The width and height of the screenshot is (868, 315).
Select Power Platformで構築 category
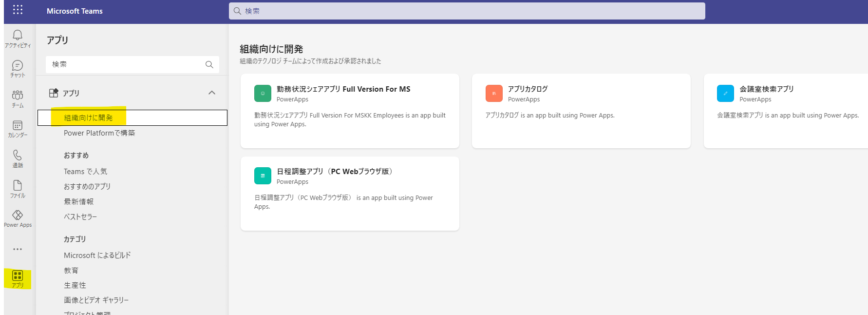pyautogui.click(x=99, y=133)
